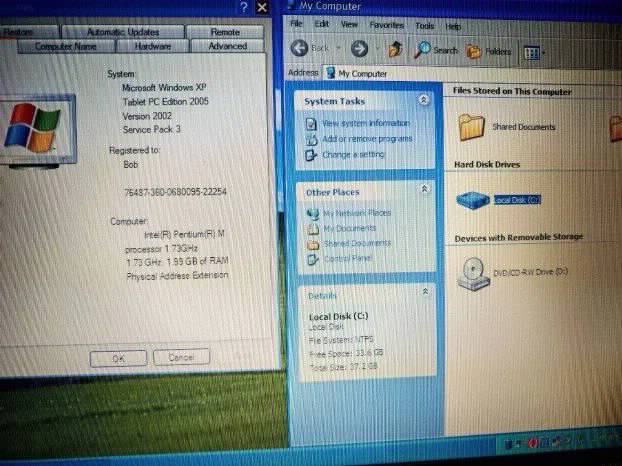Click the View system information icon
This screenshot has height=466, width=622.
pyautogui.click(x=311, y=124)
